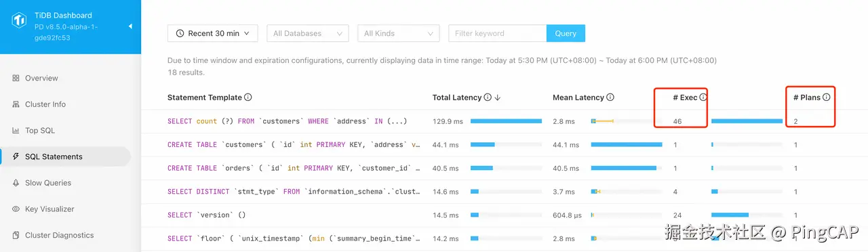Sort by Total Latency column header

pos(457,98)
